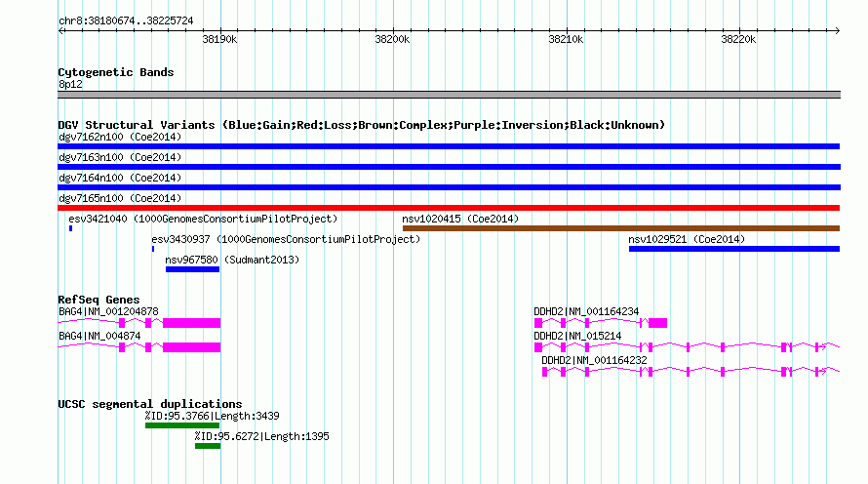Click the dgv7165n100 red loss bar
This screenshot has height=484, width=868.
pyautogui.click(x=449, y=208)
